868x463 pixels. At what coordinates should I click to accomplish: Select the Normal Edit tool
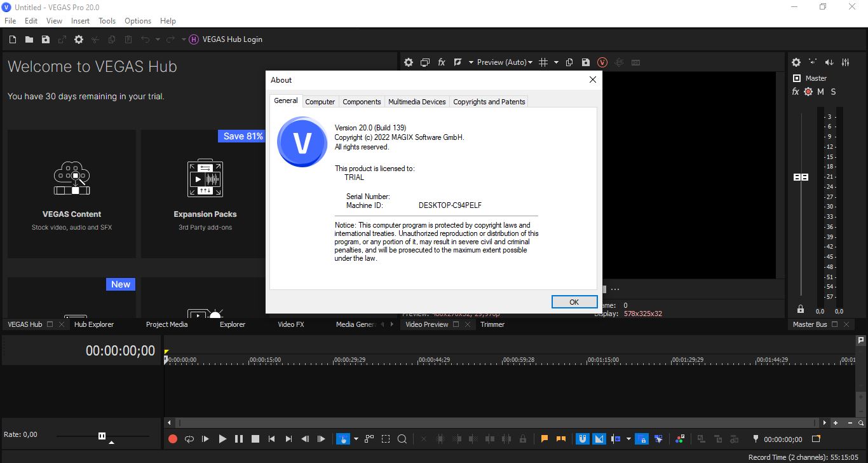[343, 439]
